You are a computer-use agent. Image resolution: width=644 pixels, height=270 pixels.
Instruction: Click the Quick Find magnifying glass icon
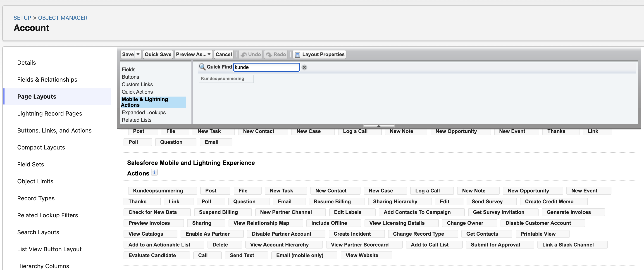point(203,67)
